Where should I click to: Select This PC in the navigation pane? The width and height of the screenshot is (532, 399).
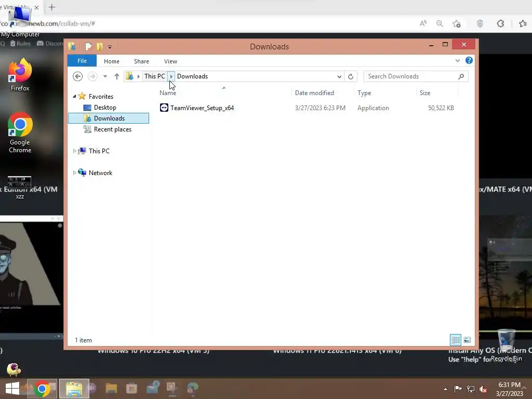(x=99, y=151)
